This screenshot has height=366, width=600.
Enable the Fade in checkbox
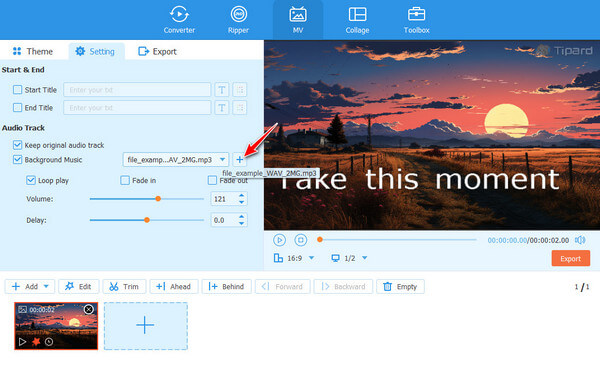125,180
